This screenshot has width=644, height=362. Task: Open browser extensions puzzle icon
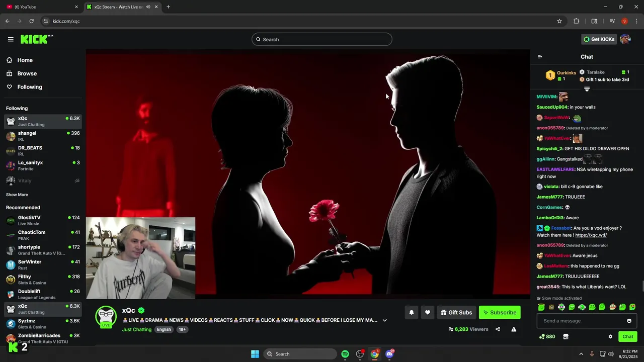click(576, 21)
